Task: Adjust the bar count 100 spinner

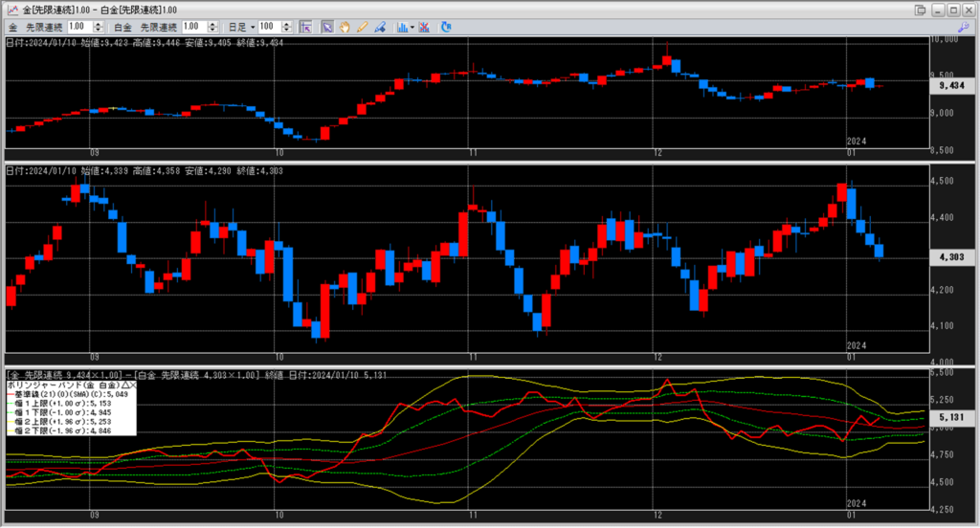Action: tap(290, 27)
